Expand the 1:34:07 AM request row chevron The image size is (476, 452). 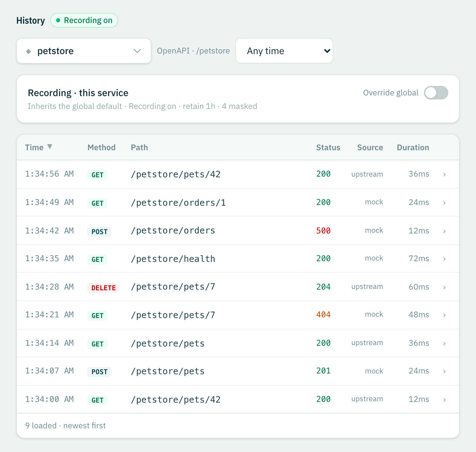pos(444,371)
